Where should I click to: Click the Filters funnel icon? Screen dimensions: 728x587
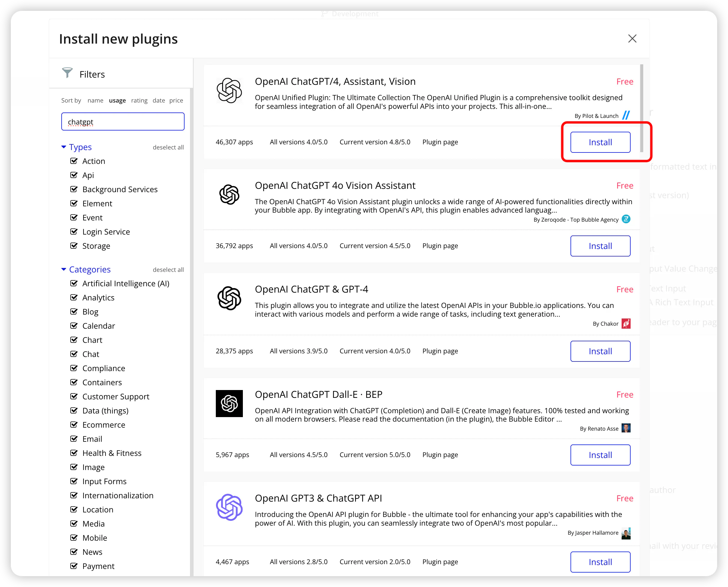pos(67,73)
